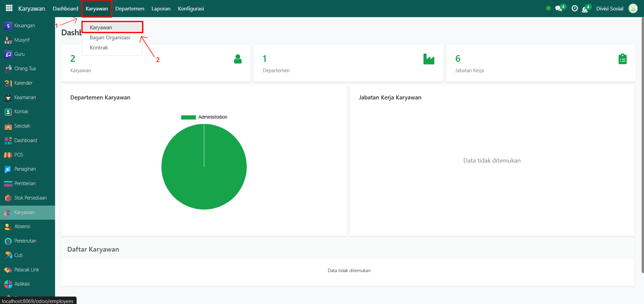Click the user avatar in top bar

(633, 8)
